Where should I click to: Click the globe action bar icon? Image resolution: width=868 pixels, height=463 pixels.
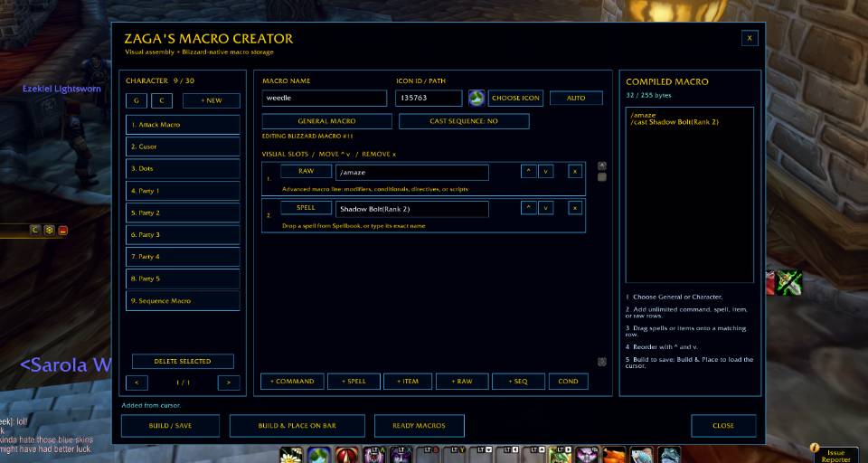point(319,455)
